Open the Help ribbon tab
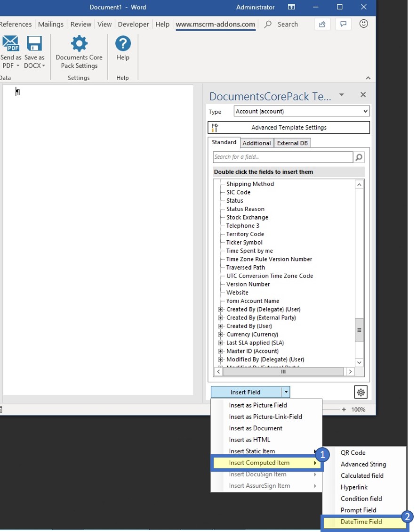 [x=162, y=25]
